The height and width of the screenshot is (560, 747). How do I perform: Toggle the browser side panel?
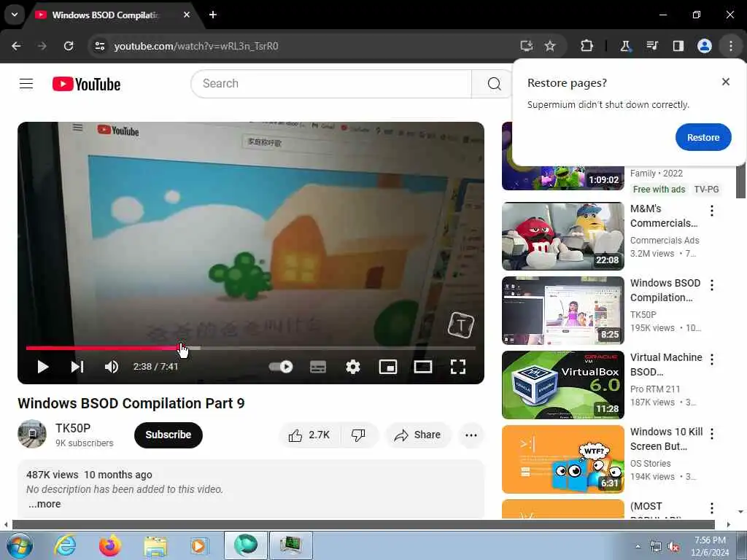click(x=678, y=46)
